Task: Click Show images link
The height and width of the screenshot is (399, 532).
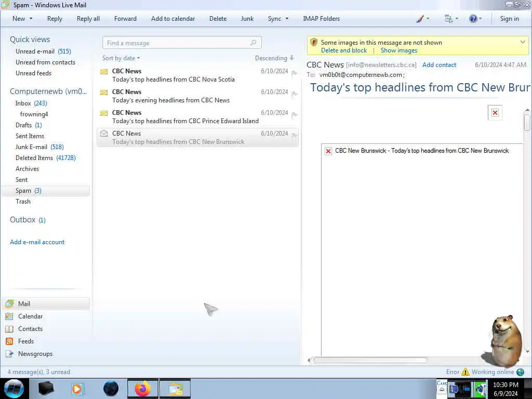Action: [398, 50]
